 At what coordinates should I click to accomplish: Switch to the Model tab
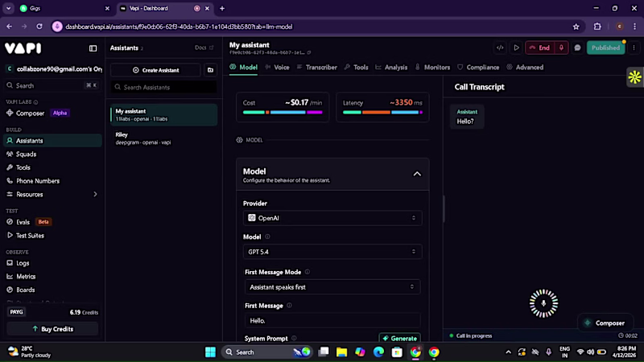point(244,67)
